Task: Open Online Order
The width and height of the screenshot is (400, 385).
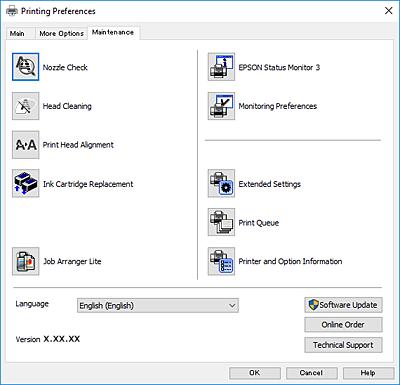Action: (343, 325)
